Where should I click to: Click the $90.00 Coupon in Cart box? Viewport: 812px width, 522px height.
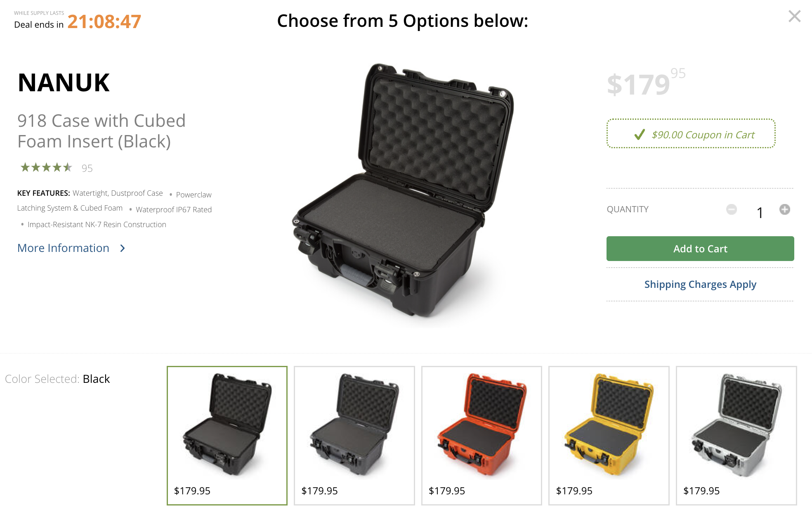click(x=691, y=133)
